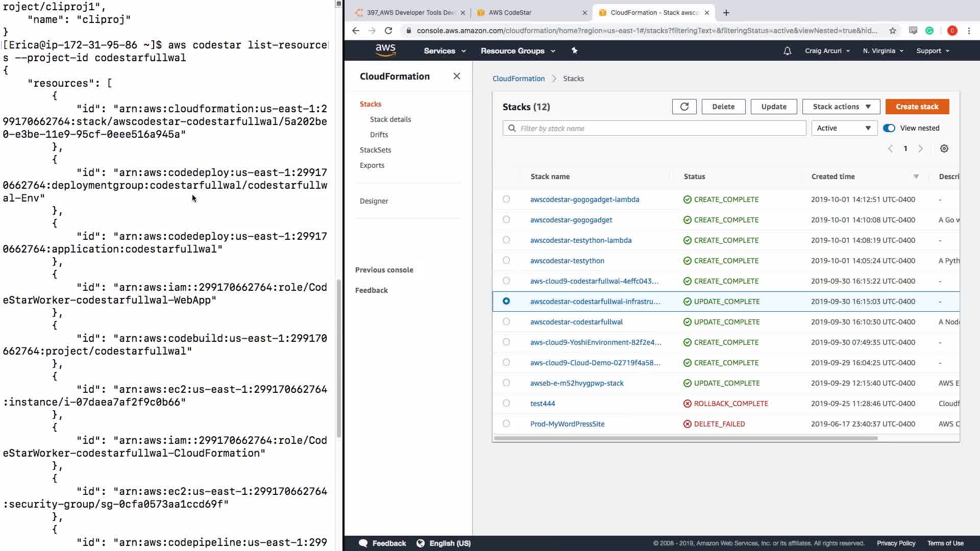Close the CloudFormation side panel
Screen dimensions: 980x551
[456, 76]
